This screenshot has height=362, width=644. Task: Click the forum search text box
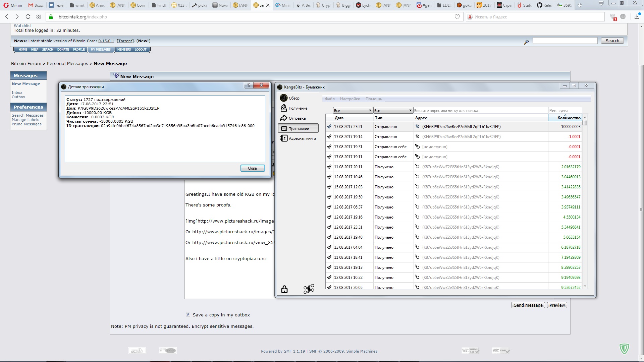tap(565, 41)
